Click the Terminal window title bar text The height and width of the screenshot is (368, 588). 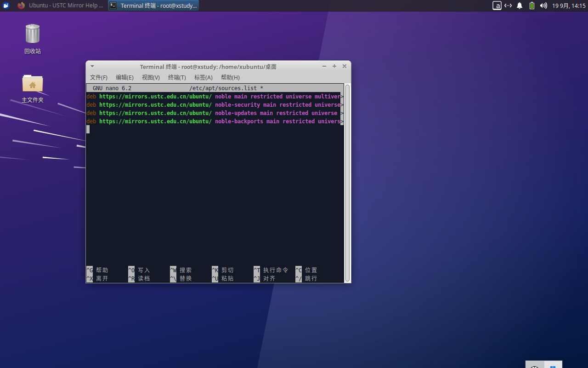tap(208, 67)
